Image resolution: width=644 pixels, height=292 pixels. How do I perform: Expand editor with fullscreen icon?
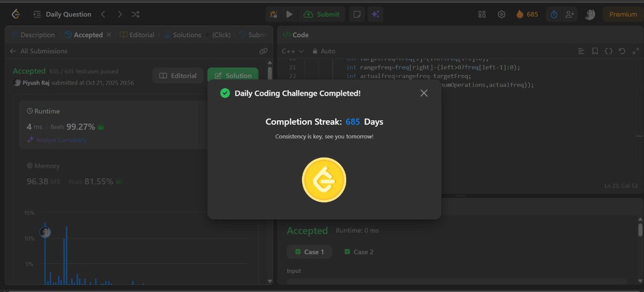click(x=635, y=51)
